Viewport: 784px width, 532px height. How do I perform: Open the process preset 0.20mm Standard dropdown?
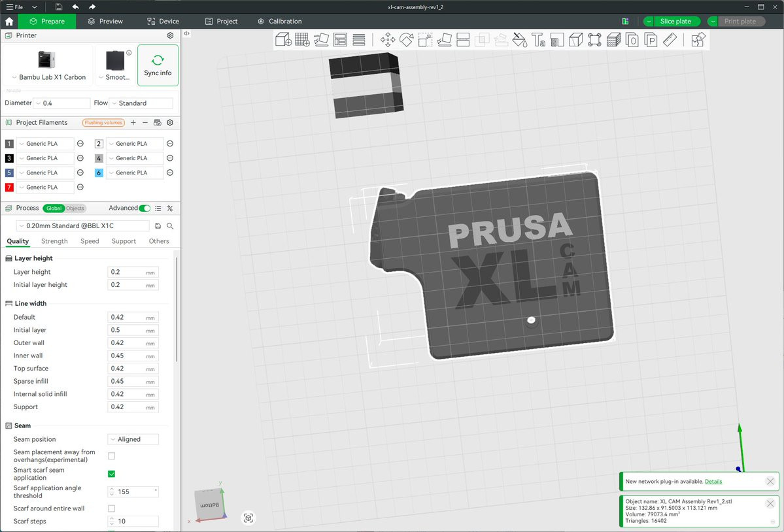83,226
